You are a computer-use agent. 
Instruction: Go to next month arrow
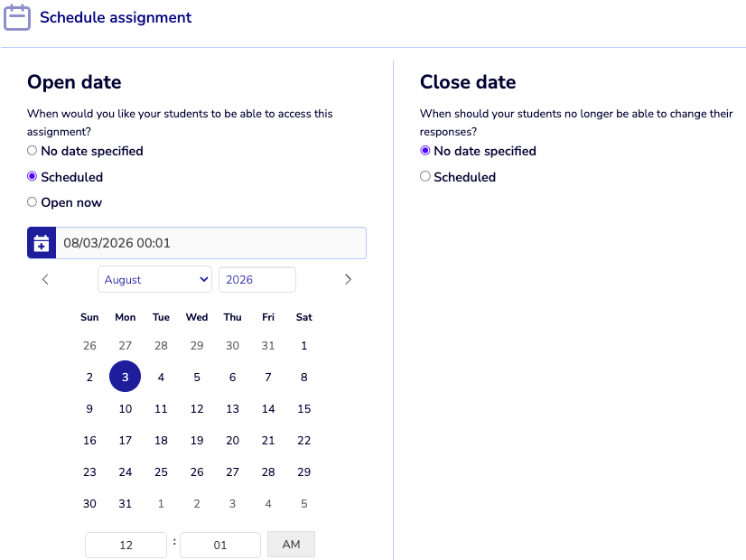pyautogui.click(x=348, y=279)
